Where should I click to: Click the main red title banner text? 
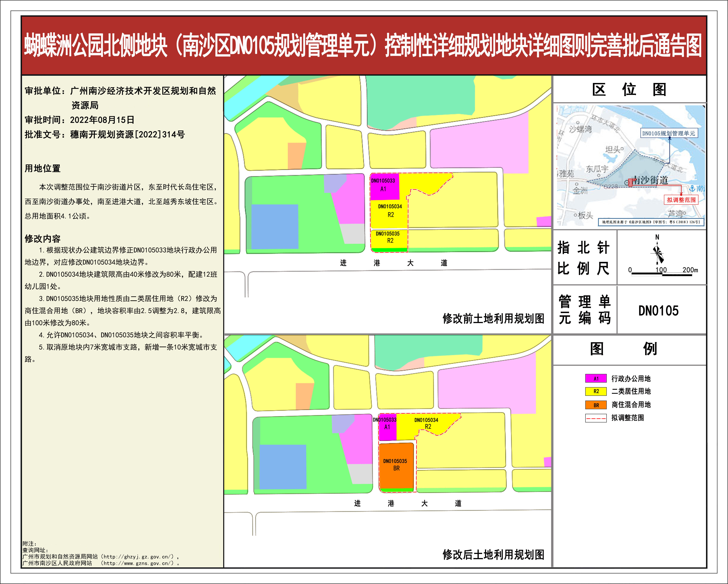(363, 45)
